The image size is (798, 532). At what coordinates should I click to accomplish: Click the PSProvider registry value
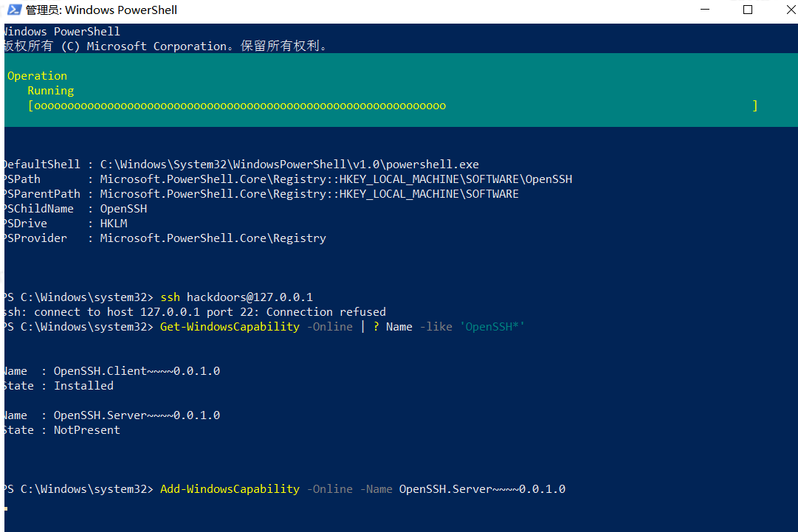point(213,238)
